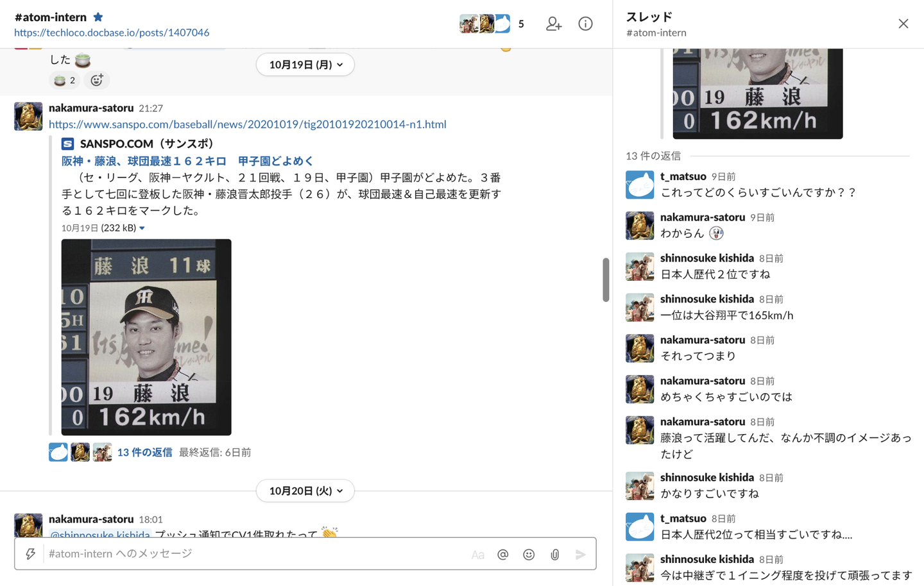Click shinnosuke kishida avatar on 日本人歴代２位ですね reply
The image size is (924, 586).
[640, 267]
